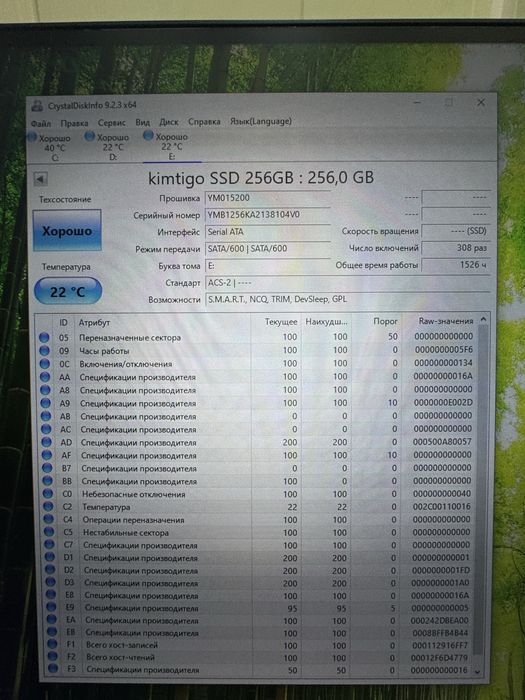525x700 pixels.
Task: Click status circle for attribute D3
Action: 51,583
